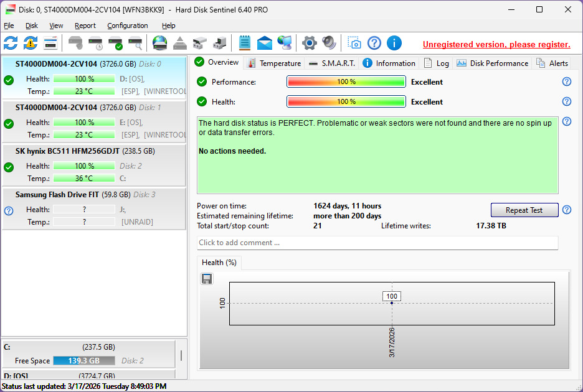Image resolution: width=583 pixels, height=392 pixels.
Task: Select ST4000DM004-2CV104 Disk: 1 entry
Action: pos(94,121)
